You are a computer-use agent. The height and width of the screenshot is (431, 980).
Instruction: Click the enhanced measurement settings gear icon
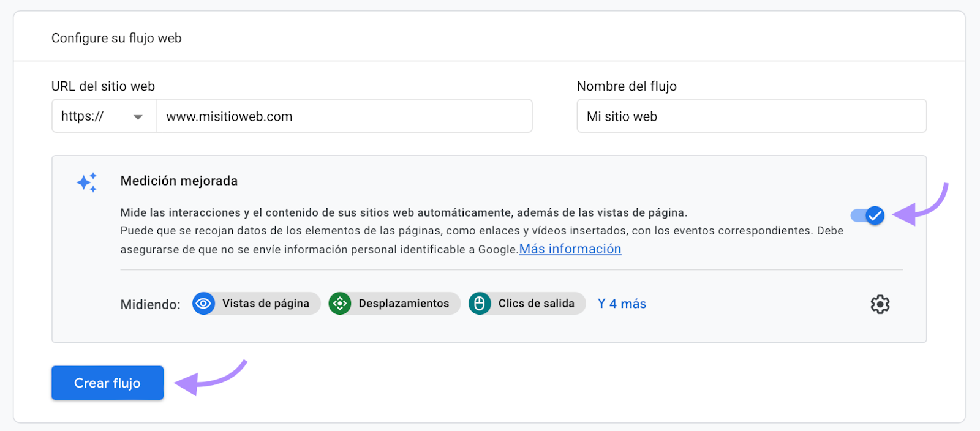tap(880, 304)
